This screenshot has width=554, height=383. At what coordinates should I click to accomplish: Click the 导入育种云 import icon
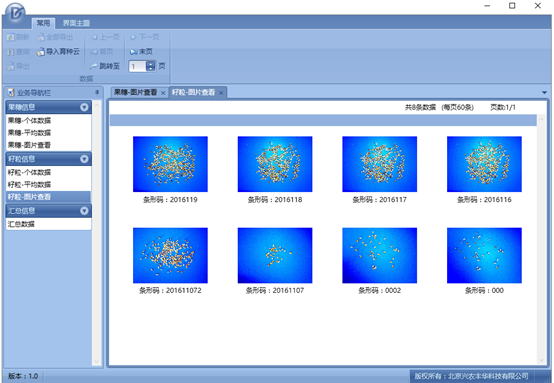tap(40, 52)
